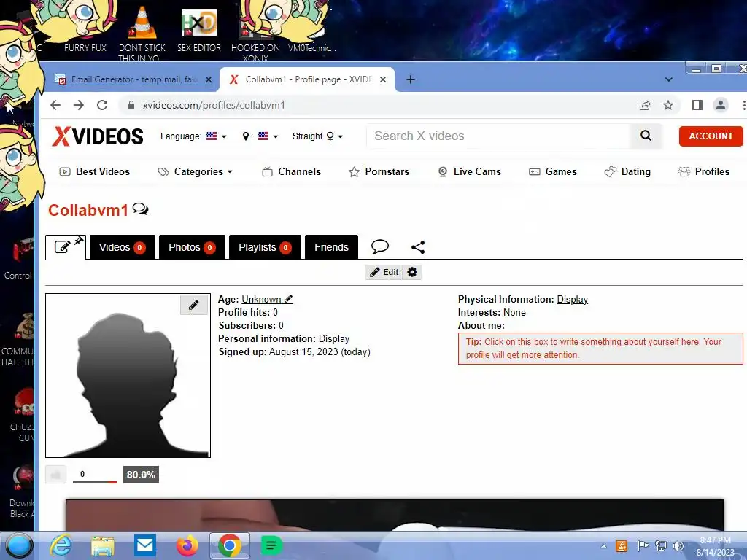747x560 pixels.
Task: Click the rating bar under vote count
Action: 94,482
